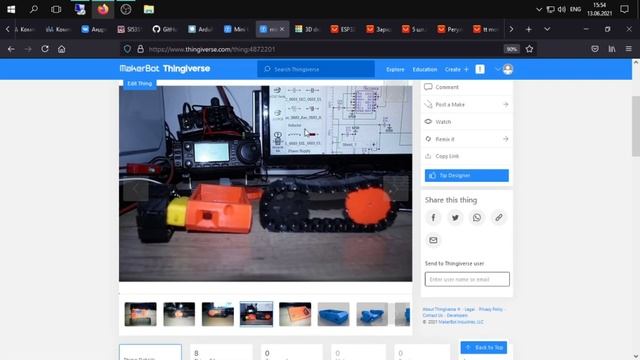Expand the user account dropdown chevron
The image size is (640, 360).
click(x=498, y=69)
